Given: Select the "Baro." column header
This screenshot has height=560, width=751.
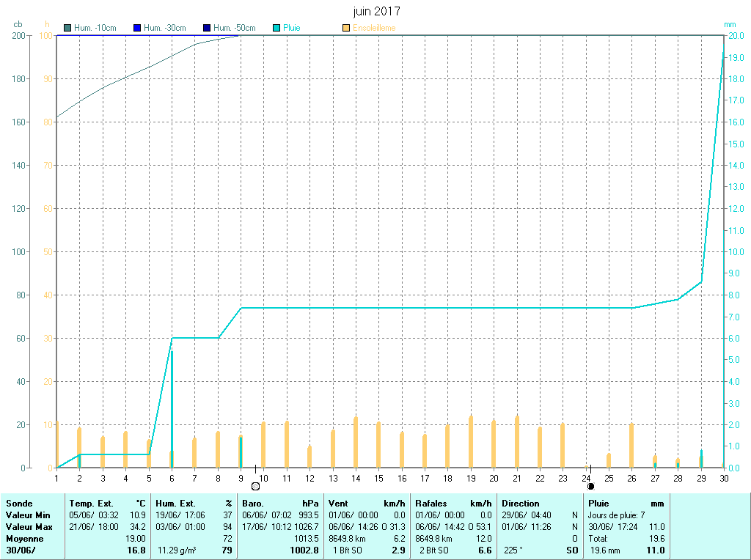Looking at the screenshot, I should pyautogui.click(x=253, y=504).
